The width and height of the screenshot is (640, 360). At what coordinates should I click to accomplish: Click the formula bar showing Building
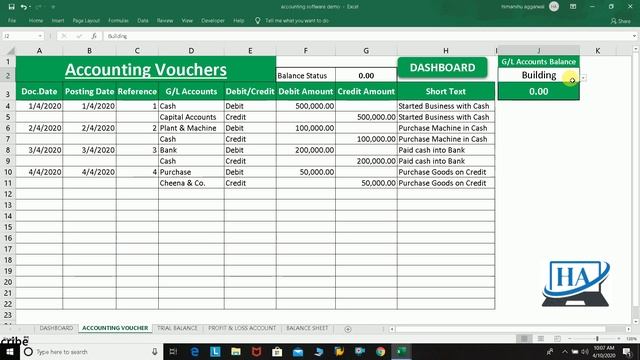[367, 36]
